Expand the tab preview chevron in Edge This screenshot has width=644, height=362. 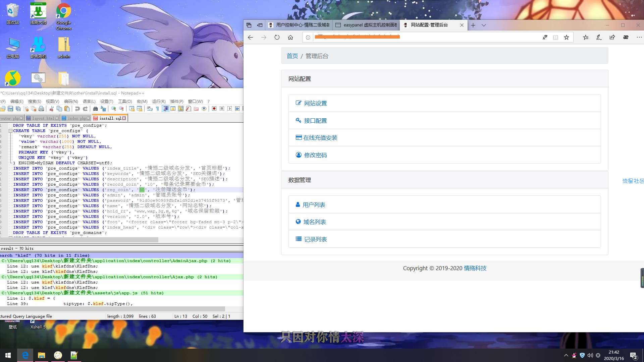tap(484, 25)
